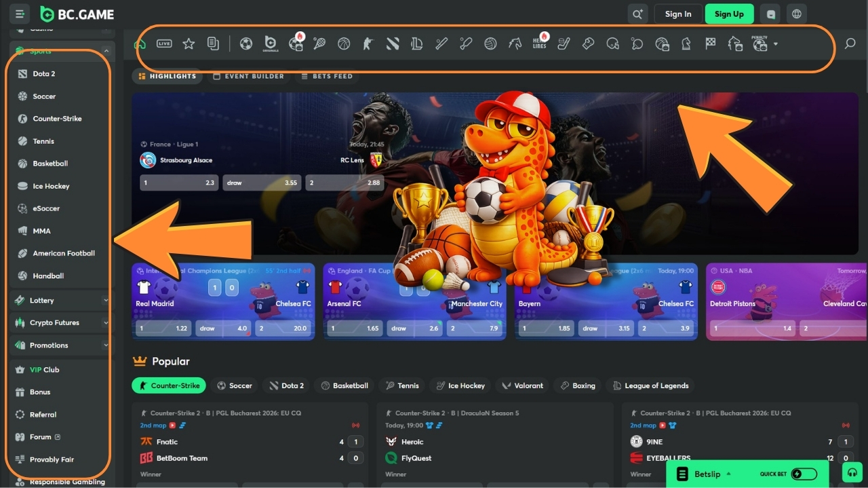Open the language globe icon
This screenshot has width=868, height=488.
pos(797,14)
